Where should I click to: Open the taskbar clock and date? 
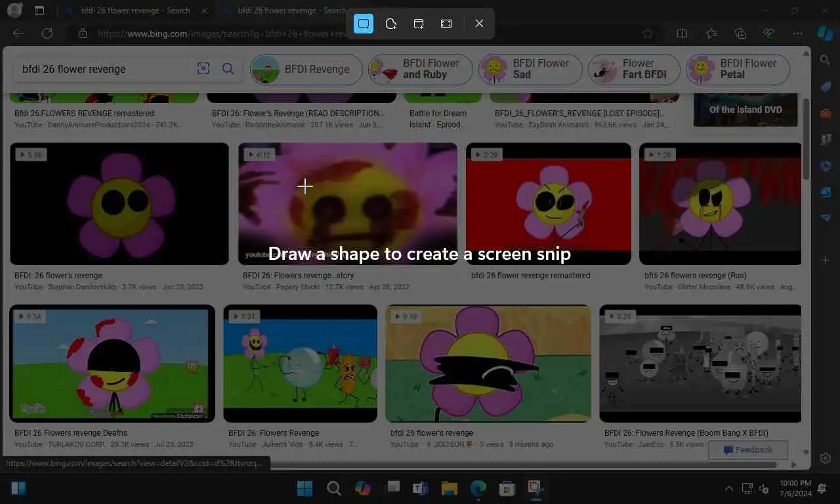point(795,488)
